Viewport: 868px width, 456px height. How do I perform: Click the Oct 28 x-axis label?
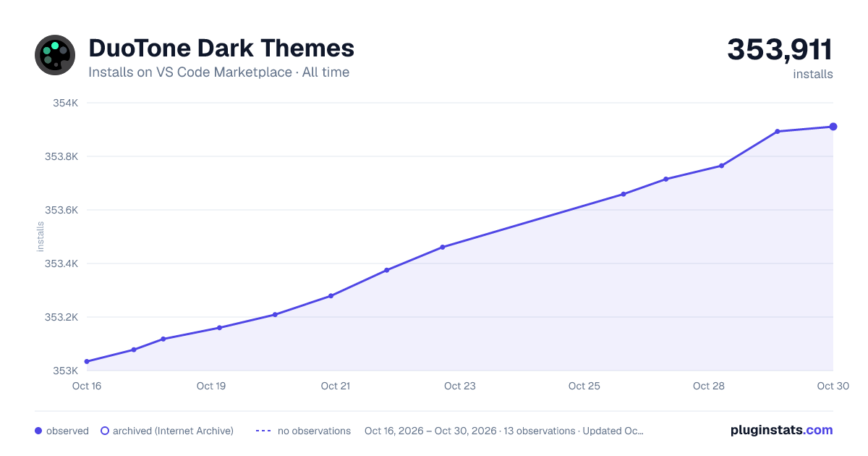(709, 386)
